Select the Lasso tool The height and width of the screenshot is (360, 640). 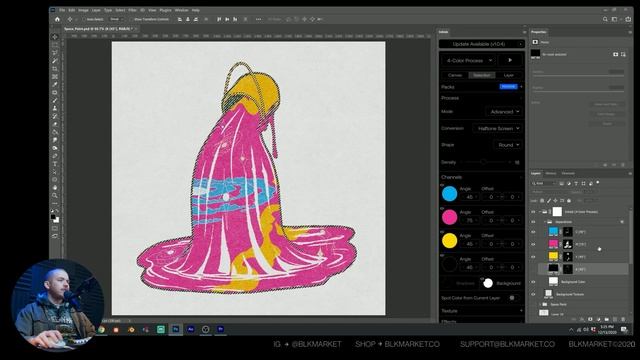(55, 53)
